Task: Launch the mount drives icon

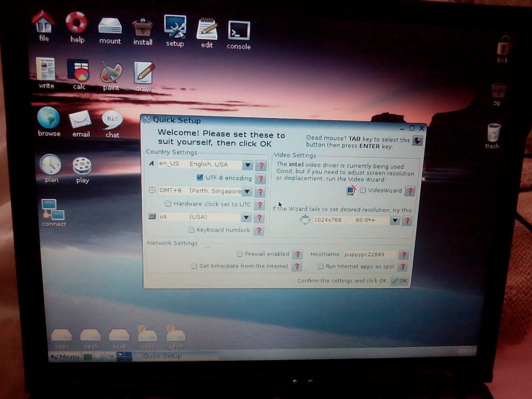Action: [x=110, y=30]
